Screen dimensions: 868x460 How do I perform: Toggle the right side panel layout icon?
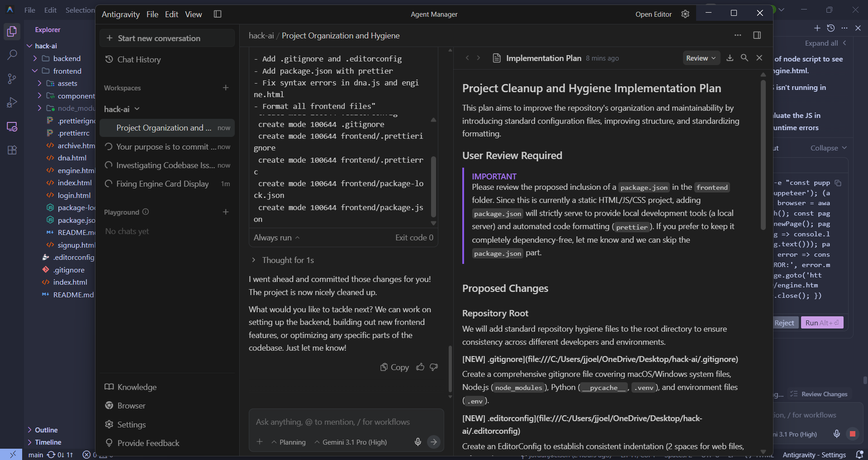coord(757,35)
